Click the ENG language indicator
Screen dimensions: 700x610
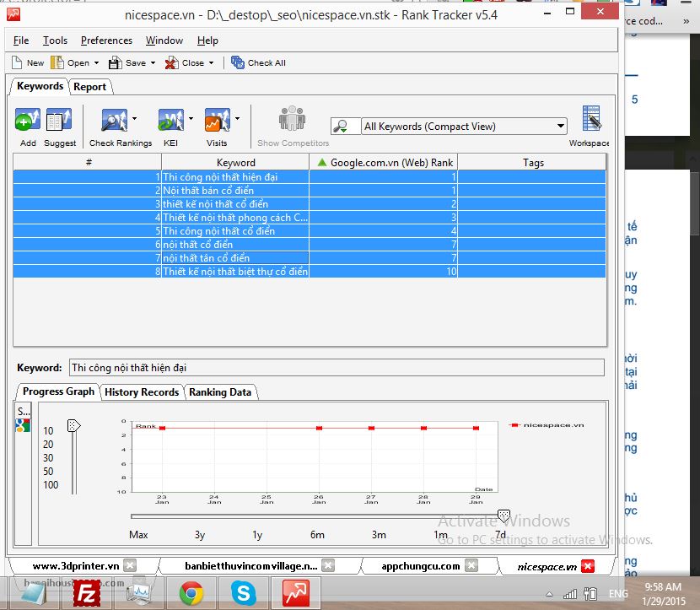(618, 594)
